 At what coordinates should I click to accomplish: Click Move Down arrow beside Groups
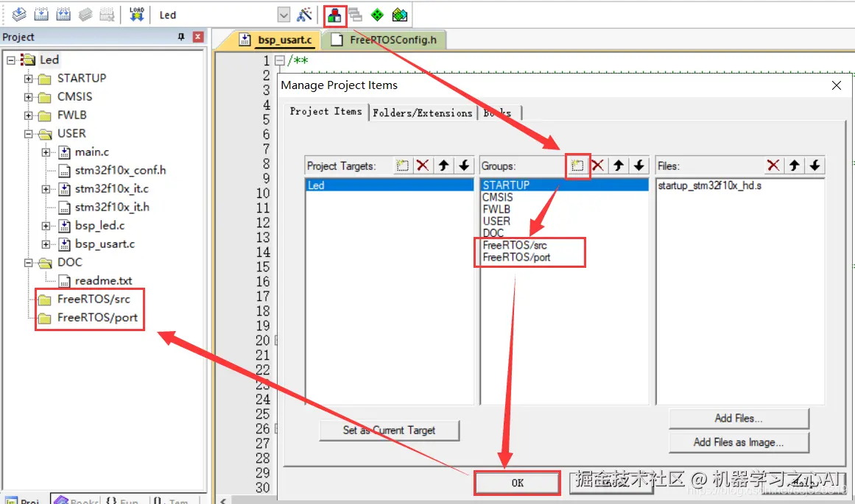[x=639, y=166]
